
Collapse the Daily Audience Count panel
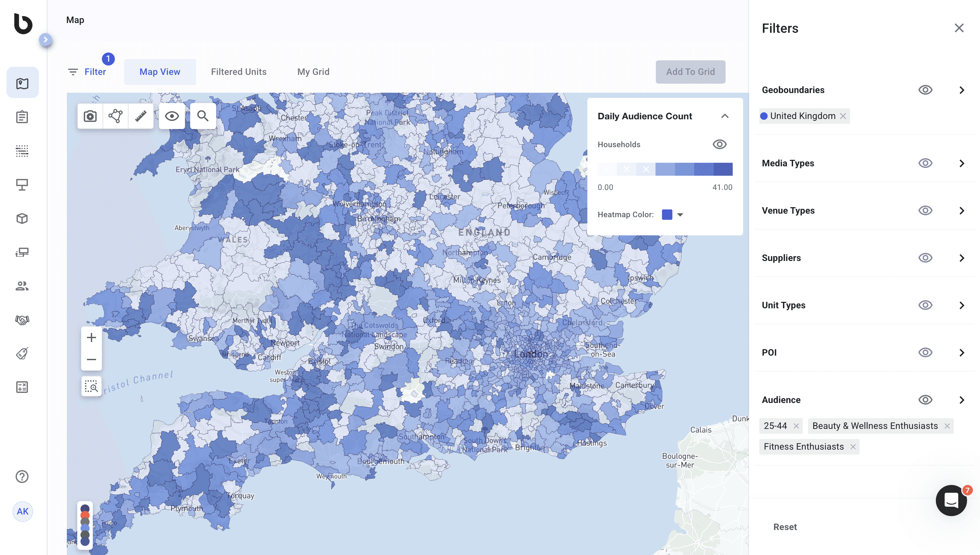click(725, 116)
